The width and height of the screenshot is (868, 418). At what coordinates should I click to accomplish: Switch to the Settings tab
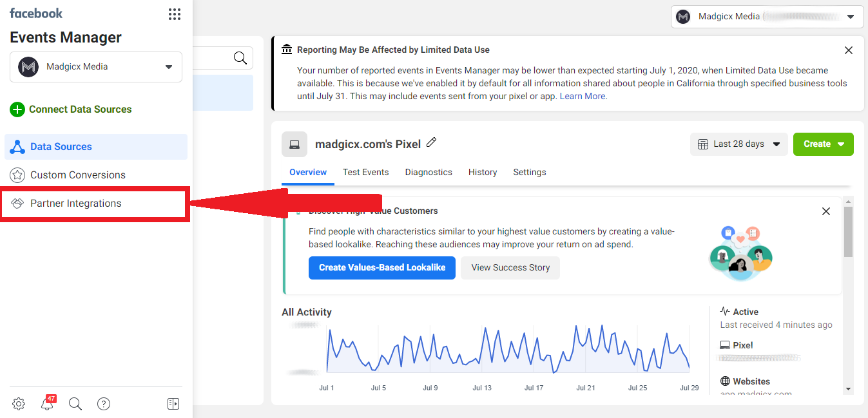click(x=530, y=172)
